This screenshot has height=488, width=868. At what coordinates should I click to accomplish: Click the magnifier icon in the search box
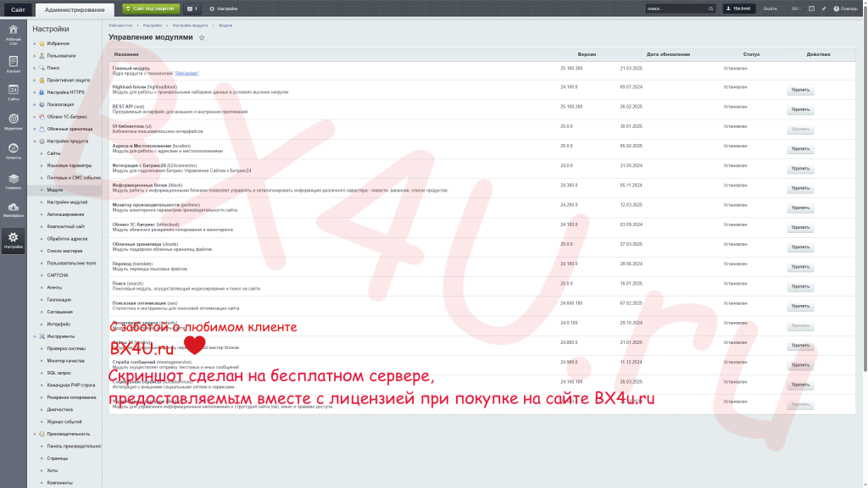[x=711, y=8]
